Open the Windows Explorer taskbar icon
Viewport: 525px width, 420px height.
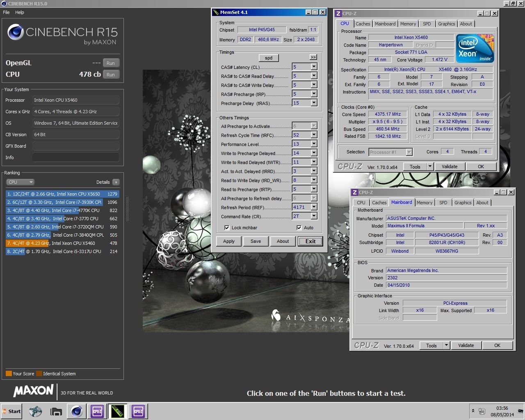coord(56,411)
